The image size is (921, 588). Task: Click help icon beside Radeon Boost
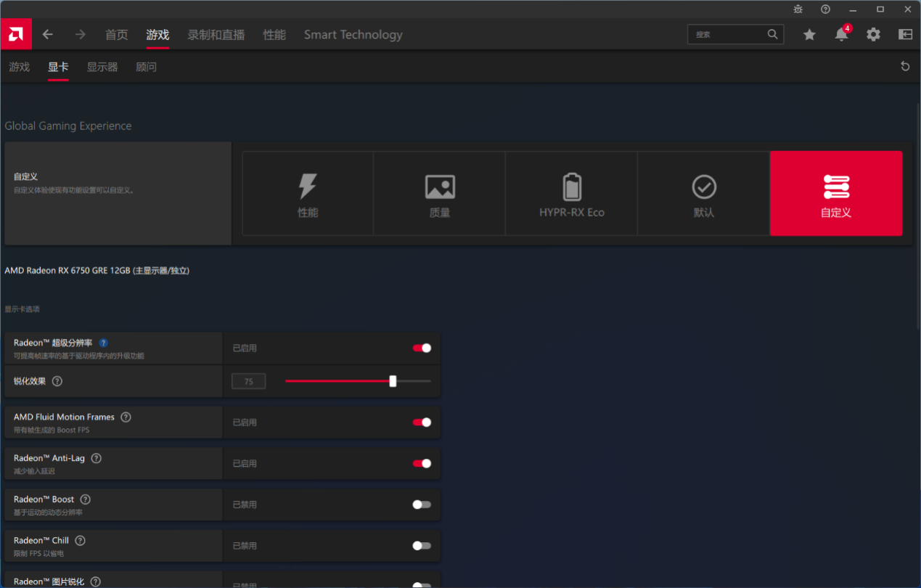point(85,499)
